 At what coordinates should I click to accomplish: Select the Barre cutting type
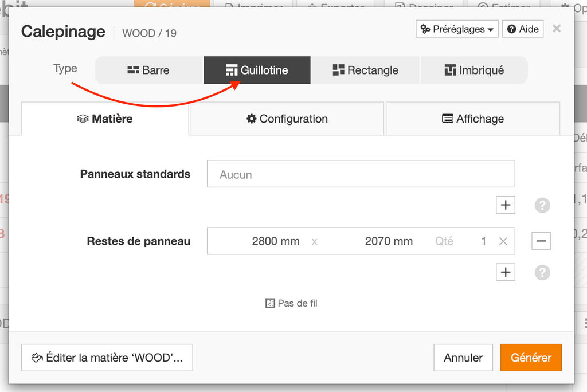pyautogui.click(x=148, y=70)
